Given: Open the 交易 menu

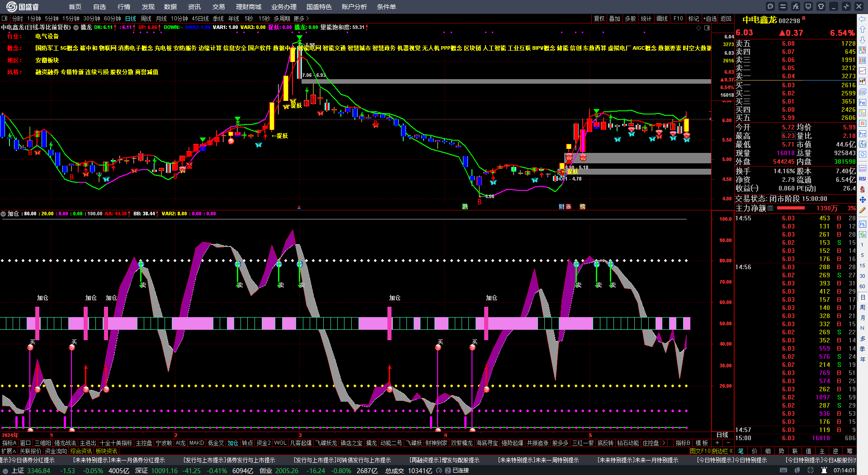Looking at the screenshot, I should [x=219, y=6].
